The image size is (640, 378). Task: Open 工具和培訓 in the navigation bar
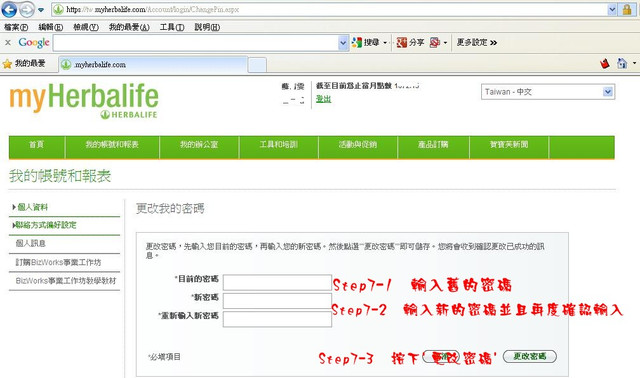tap(279, 145)
